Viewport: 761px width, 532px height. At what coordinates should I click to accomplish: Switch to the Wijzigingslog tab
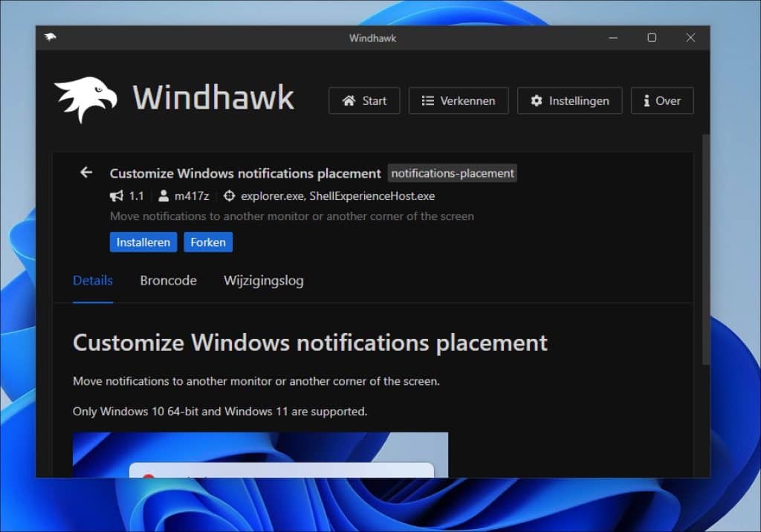click(264, 281)
